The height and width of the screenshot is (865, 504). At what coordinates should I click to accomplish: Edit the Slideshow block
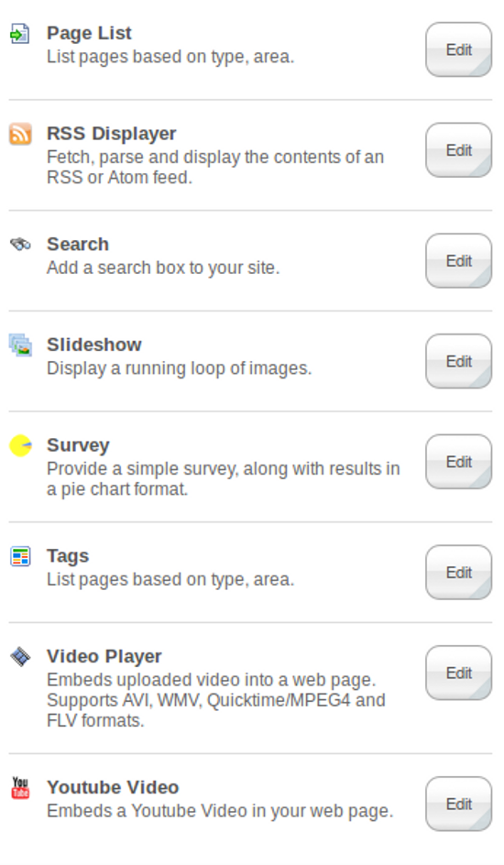458,361
